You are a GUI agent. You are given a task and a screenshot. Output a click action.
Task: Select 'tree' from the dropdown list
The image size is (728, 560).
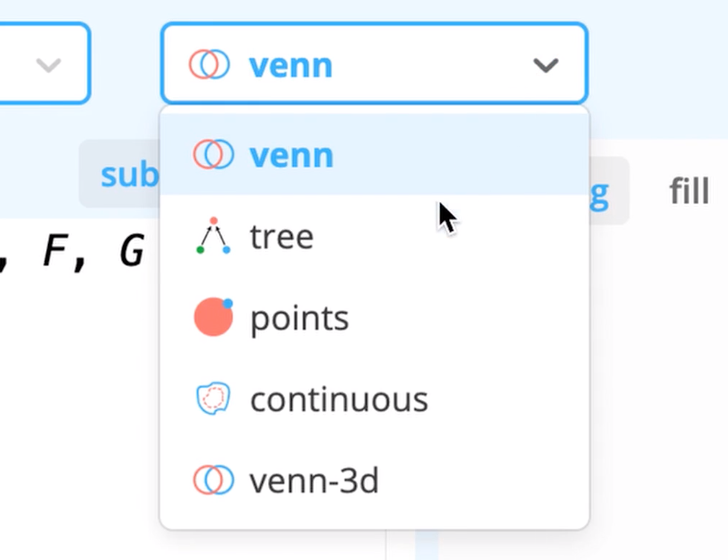pos(281,237)
